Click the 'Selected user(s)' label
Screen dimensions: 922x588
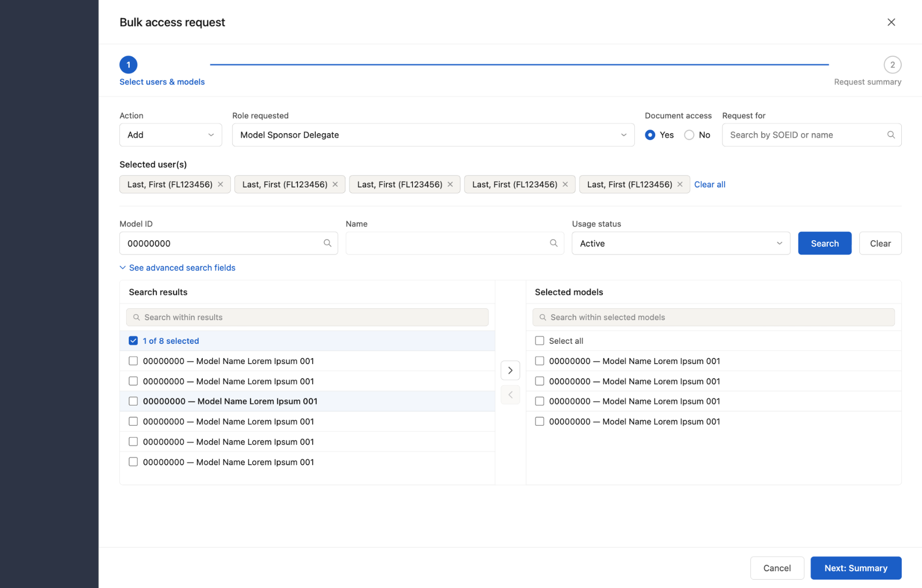153,164
